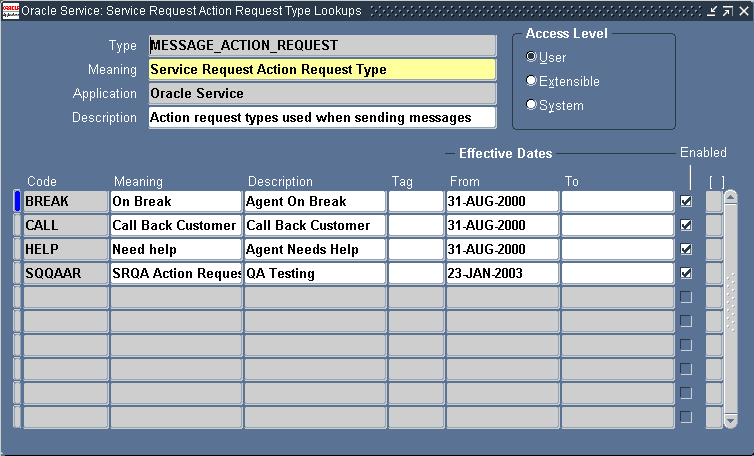754x456 pixels.
Task: Select the BREAK code cell
Action: (x=66, y=201)
